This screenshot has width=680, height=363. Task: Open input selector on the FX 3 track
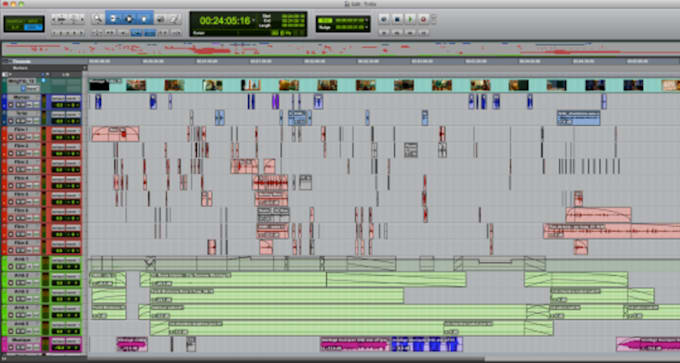tap(58, 163)
